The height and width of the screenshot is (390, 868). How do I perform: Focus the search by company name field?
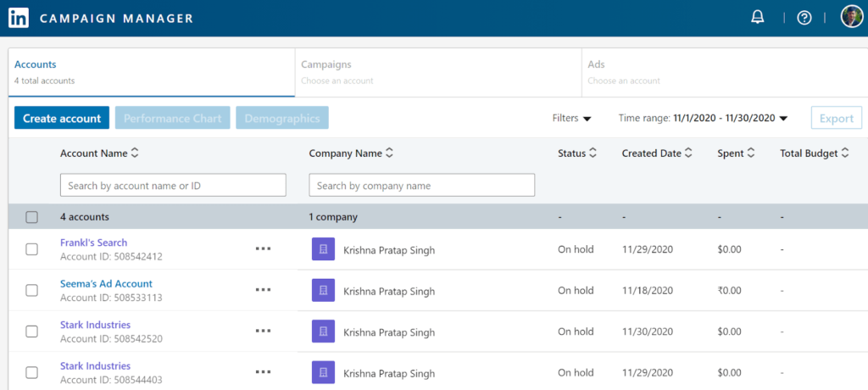click(422, 185)
